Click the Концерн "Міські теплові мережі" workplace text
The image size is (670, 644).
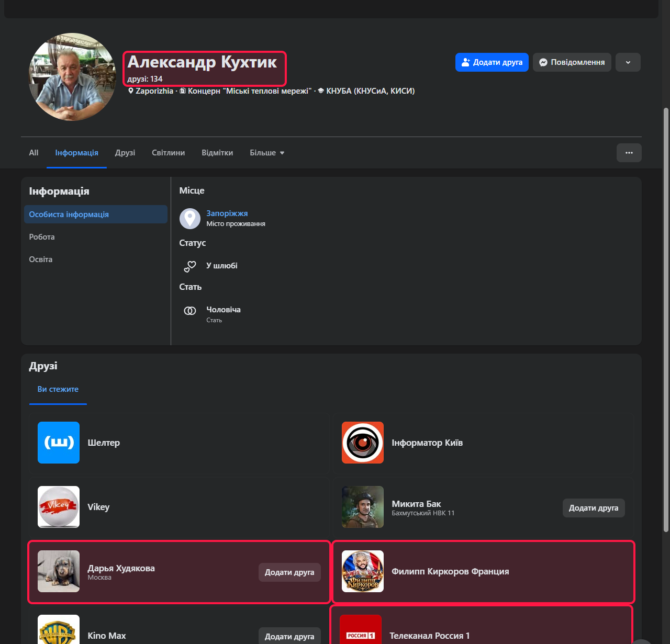[250, 91]
